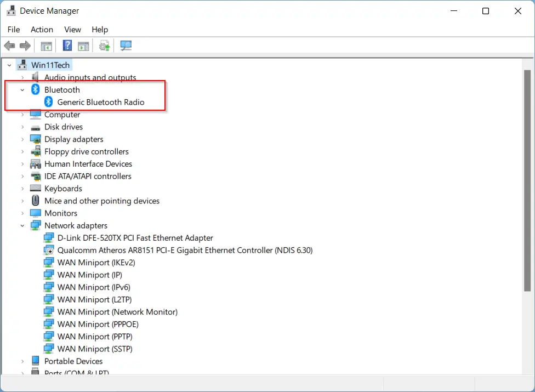The width and height of the screenshot is (535, 392).
Task: Collapse the Win11Tech root node
Action: pyautogui.click(x=9, y=65)
